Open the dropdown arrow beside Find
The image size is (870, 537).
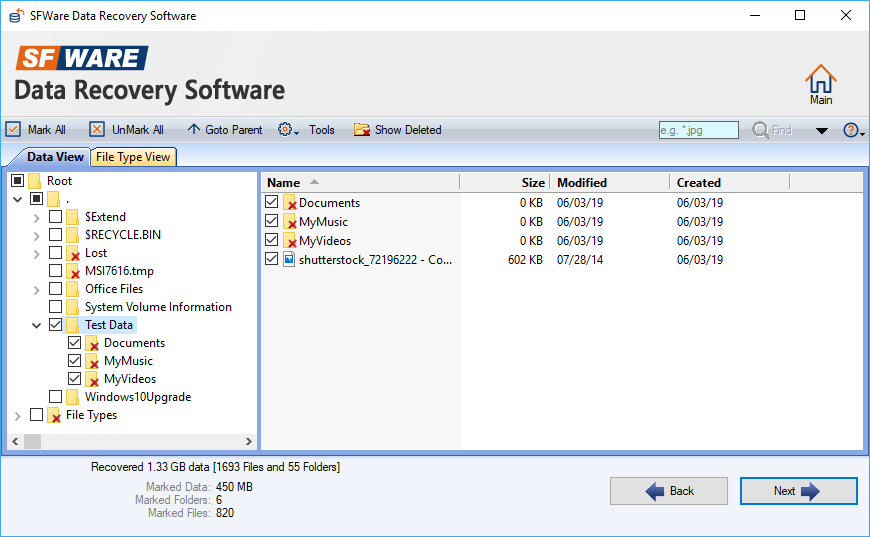point(822,130)
